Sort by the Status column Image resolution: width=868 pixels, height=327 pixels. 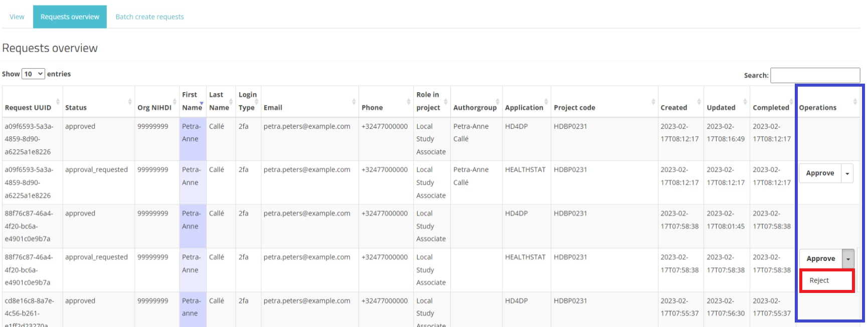(x=76, y=108)
